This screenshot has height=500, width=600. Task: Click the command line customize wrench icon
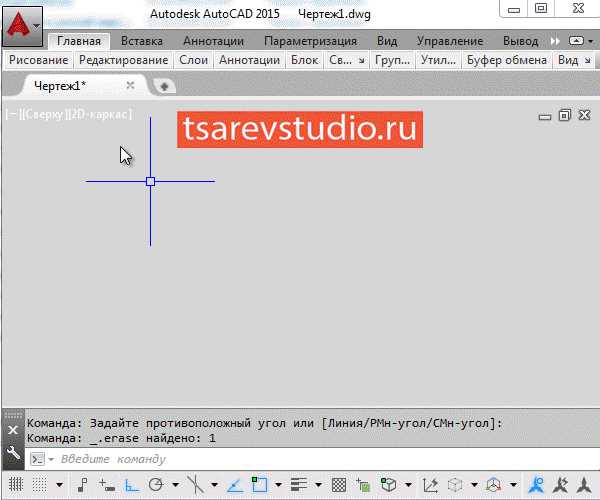[x=13, y=453]
